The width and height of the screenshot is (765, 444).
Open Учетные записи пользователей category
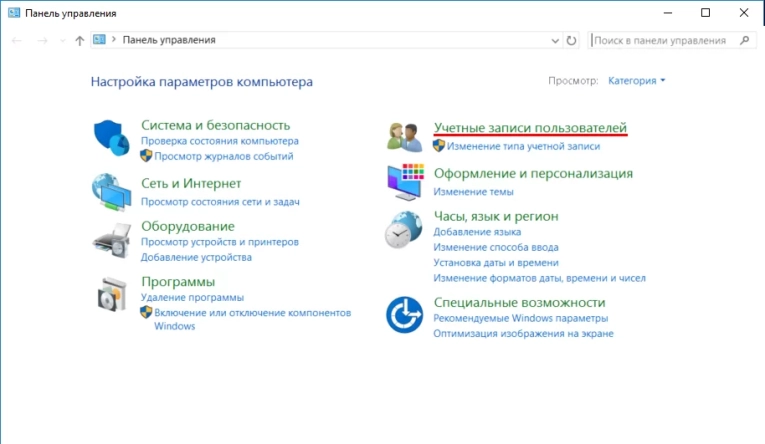(530, 127)
